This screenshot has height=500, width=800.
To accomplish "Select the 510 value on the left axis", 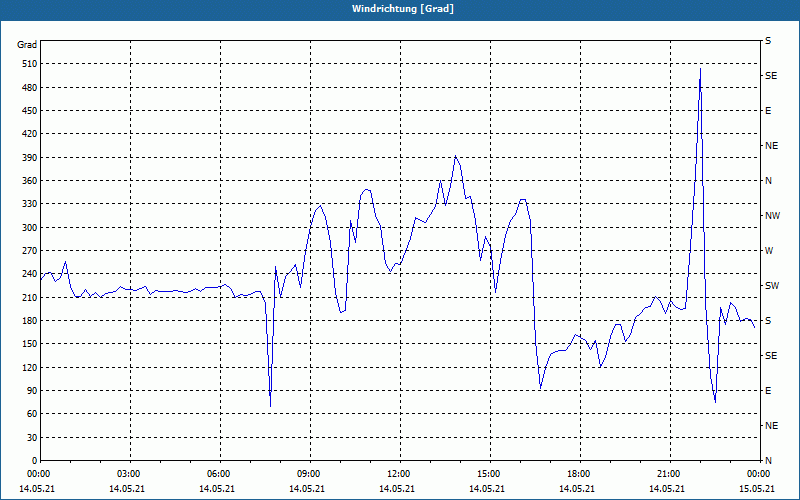I will pyautogui.click(x=30, y=64).
